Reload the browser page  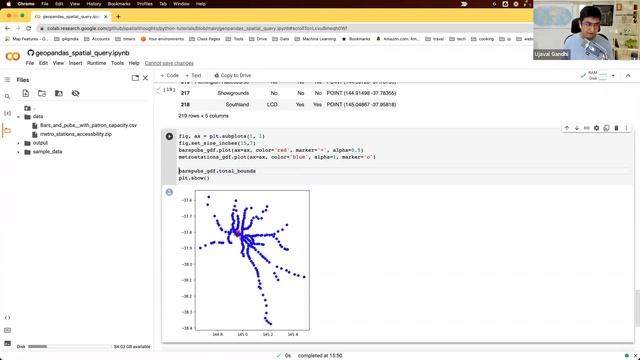point(29,28)
